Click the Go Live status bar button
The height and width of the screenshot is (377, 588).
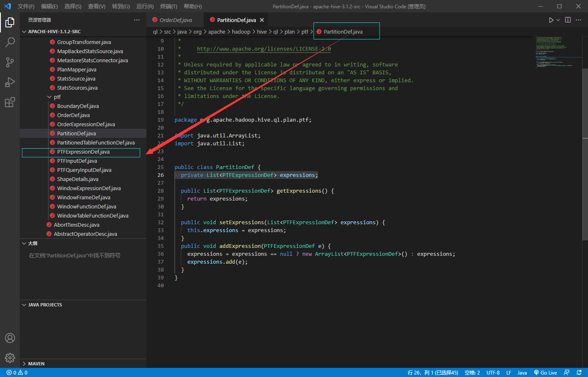[545, 372]
